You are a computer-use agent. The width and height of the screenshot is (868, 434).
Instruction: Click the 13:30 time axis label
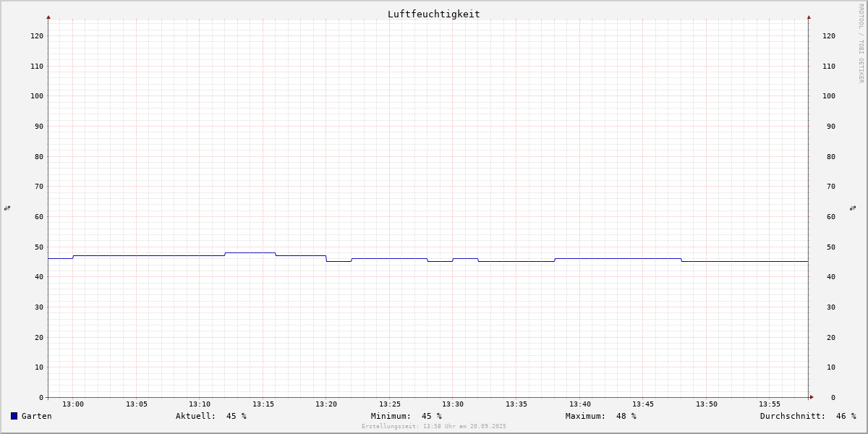tap(453, 404)
